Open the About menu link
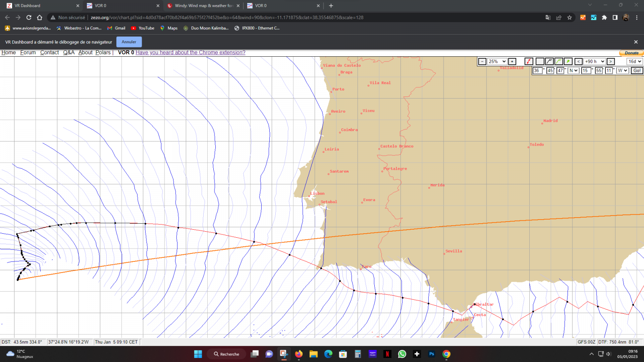Viewport: 644px width, 362px height. tap(85, 52)
